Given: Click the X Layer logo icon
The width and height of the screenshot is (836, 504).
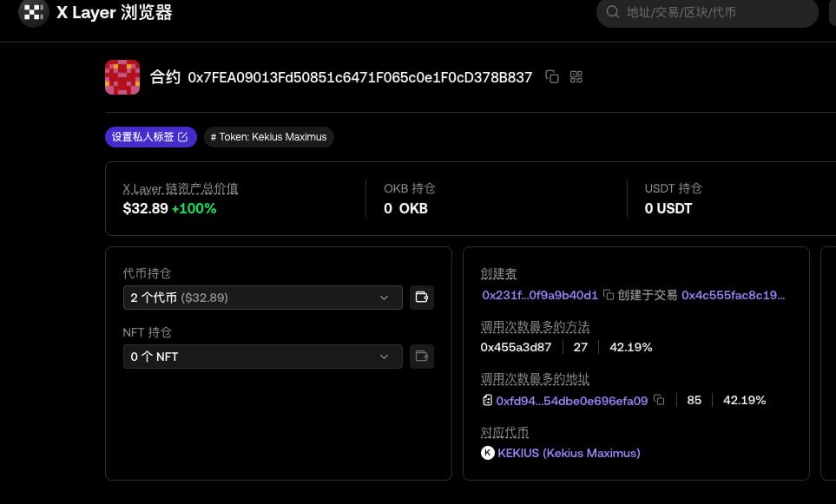Looking at the screenshot, I should tap(34, 12).
